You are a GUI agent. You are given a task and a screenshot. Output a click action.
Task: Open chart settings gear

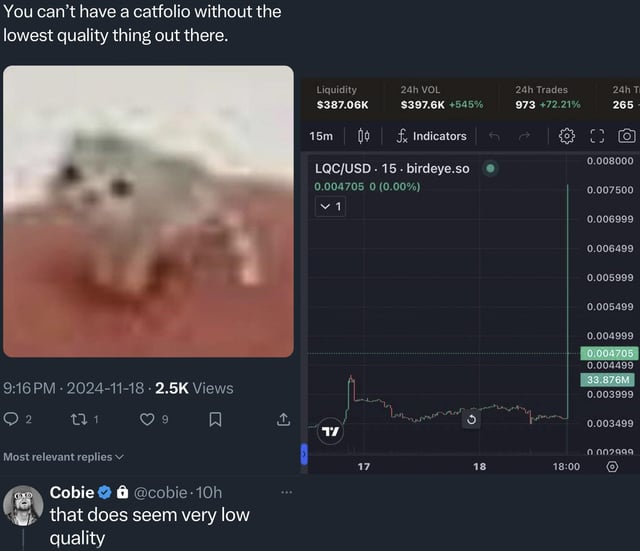point(567,136)
